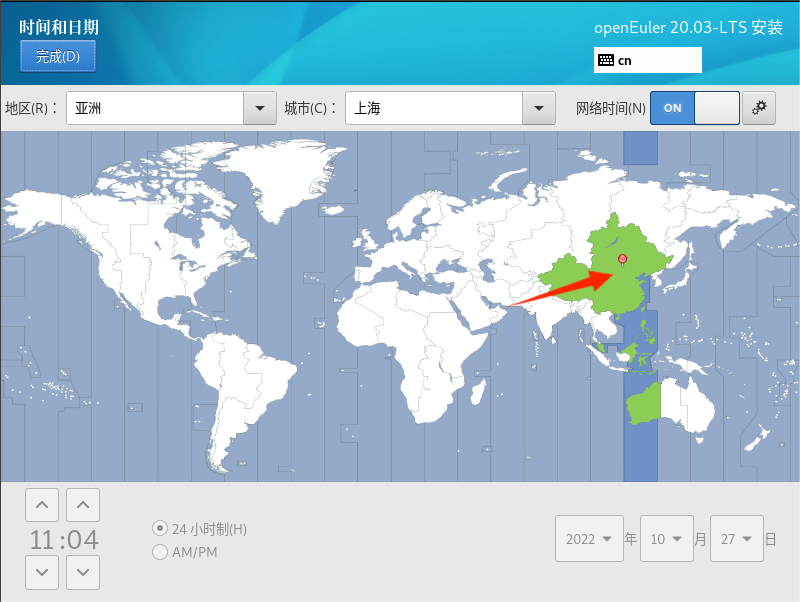Expand the 城市 city dropdown arrow
This screenshot has height=602, width=800.
coord(539,108)
